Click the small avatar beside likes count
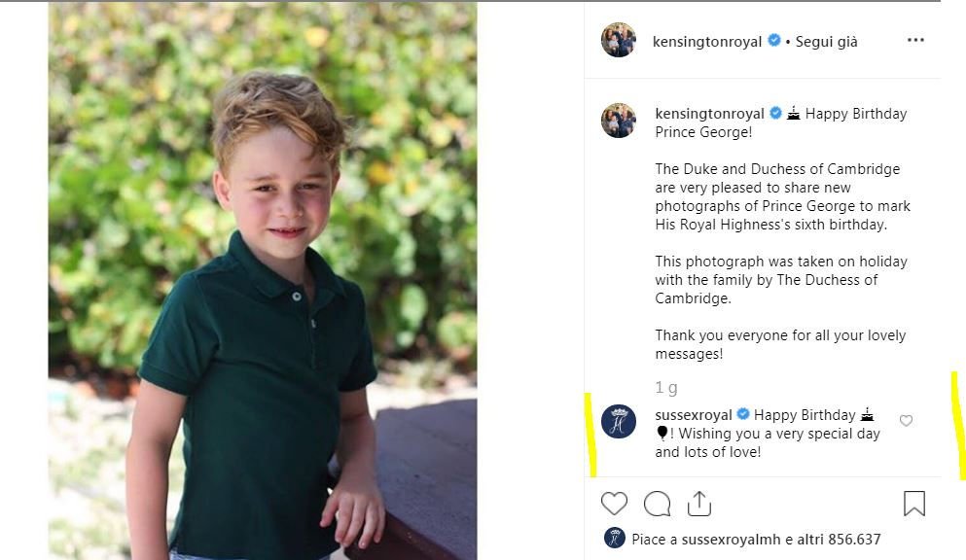The image size is (966, 560). 614,539
